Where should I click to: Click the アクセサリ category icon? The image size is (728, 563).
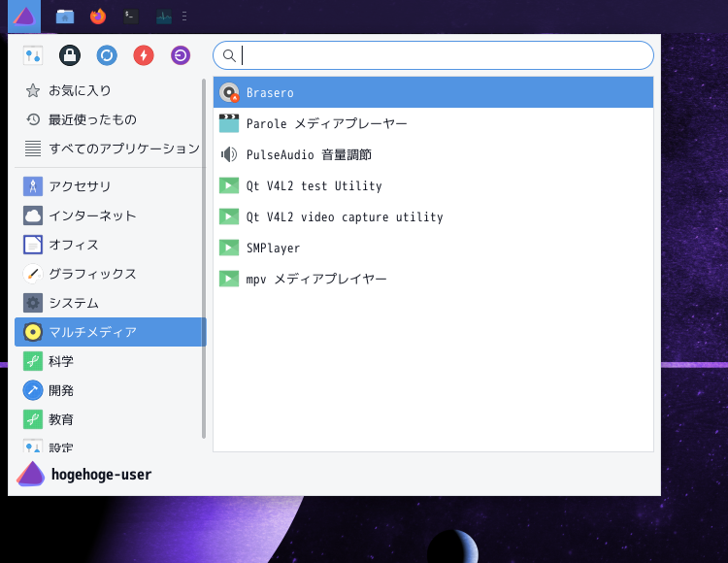33,186
